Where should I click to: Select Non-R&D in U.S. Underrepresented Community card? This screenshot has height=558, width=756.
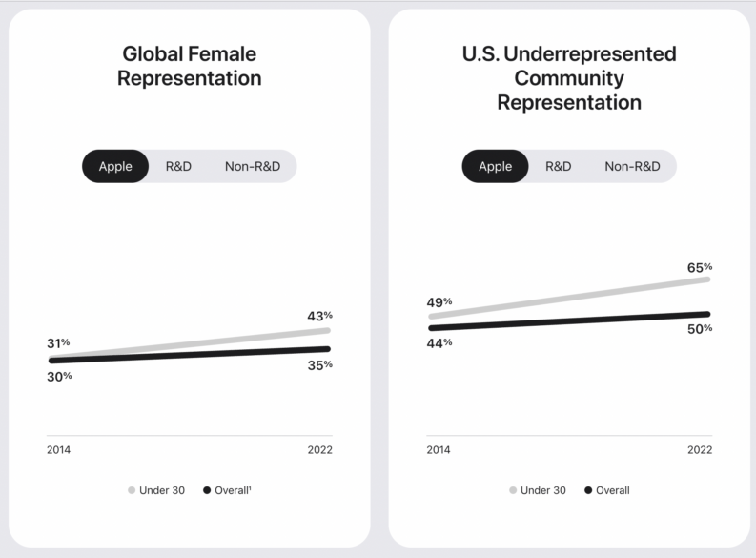[632, 166]
